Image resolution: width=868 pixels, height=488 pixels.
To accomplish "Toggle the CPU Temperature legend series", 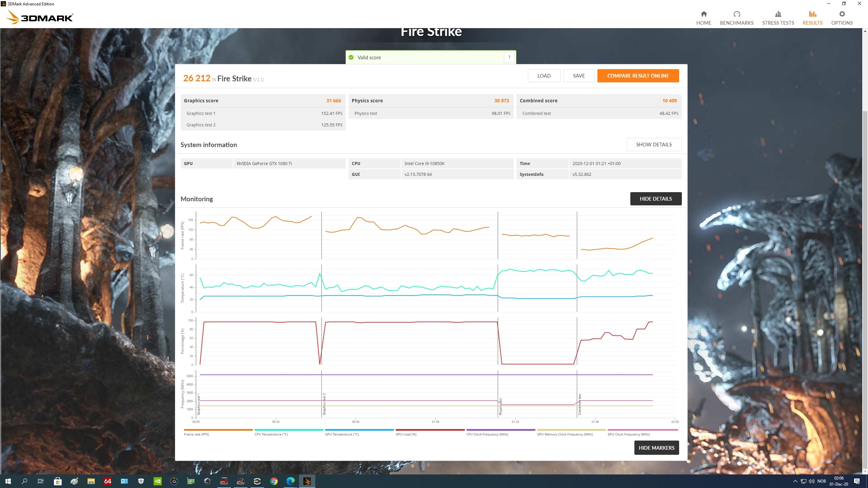I will tap(289, 432).
